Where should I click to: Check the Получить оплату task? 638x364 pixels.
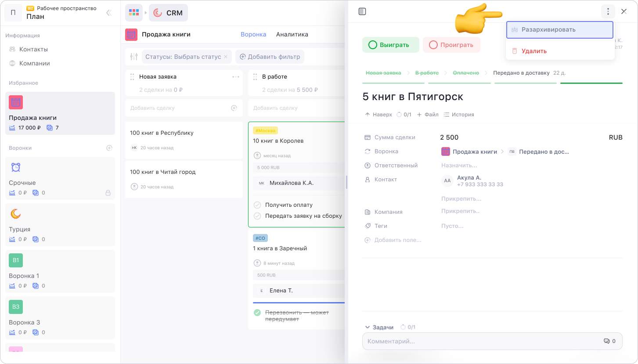tap(257, 205)
